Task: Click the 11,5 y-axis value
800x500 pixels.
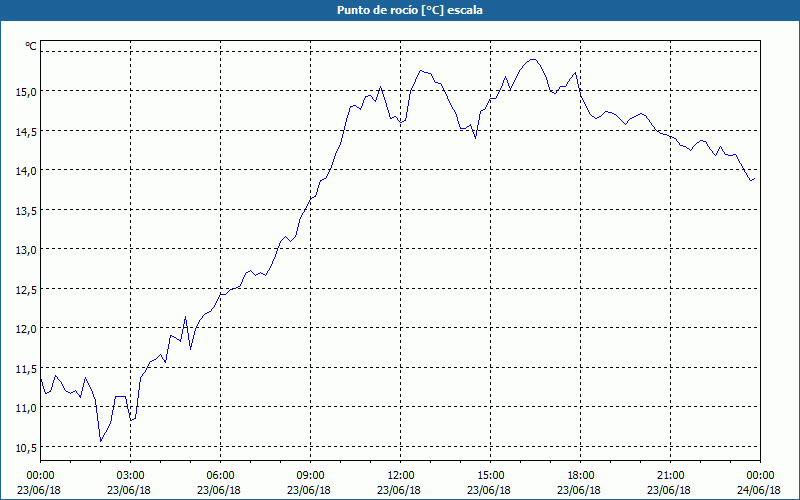Action: (27, 368)
